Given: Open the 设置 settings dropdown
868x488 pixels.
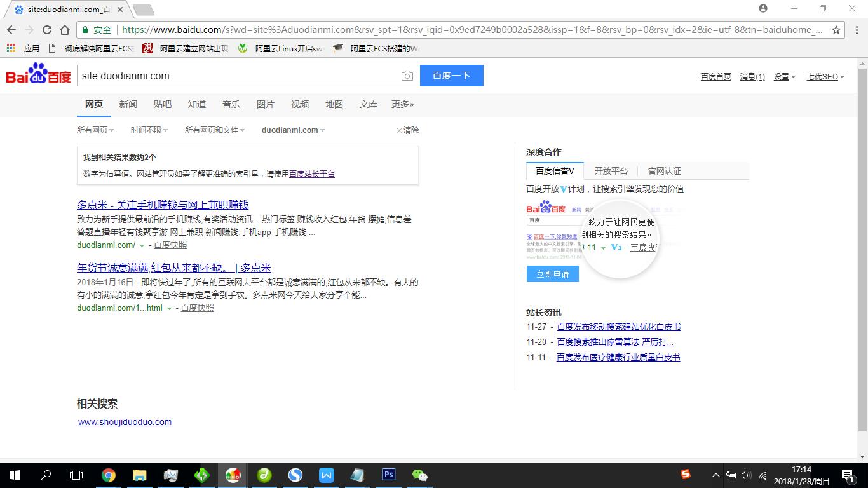Looking at the screenshot, I should pos(784,76).
